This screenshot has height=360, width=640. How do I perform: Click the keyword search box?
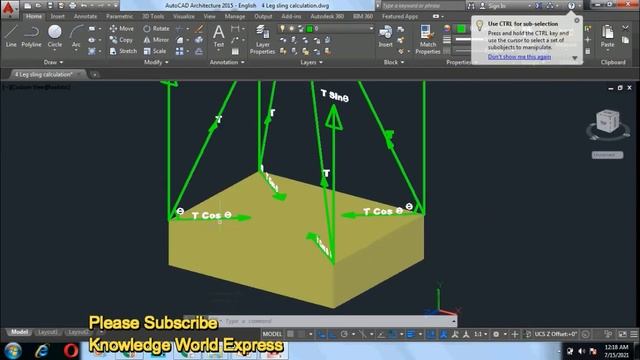coord(423,6)
